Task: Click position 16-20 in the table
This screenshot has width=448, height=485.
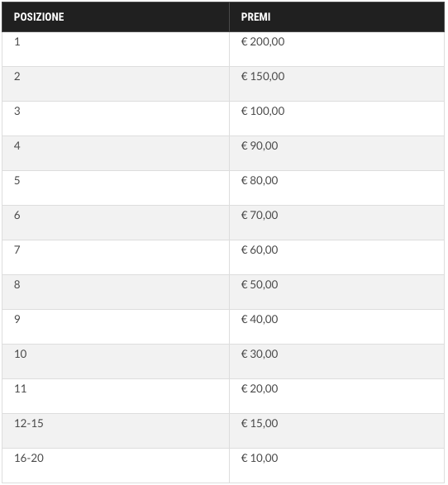Action: [x=29, y=458]
